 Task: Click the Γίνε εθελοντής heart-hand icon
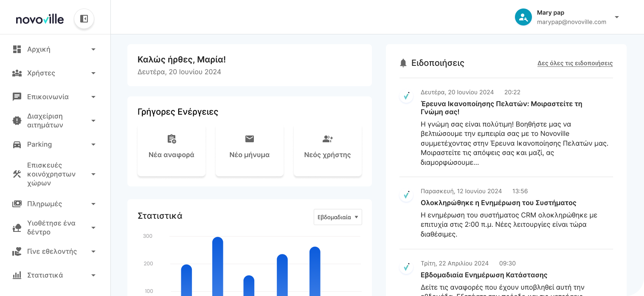[x=17, y=251]
